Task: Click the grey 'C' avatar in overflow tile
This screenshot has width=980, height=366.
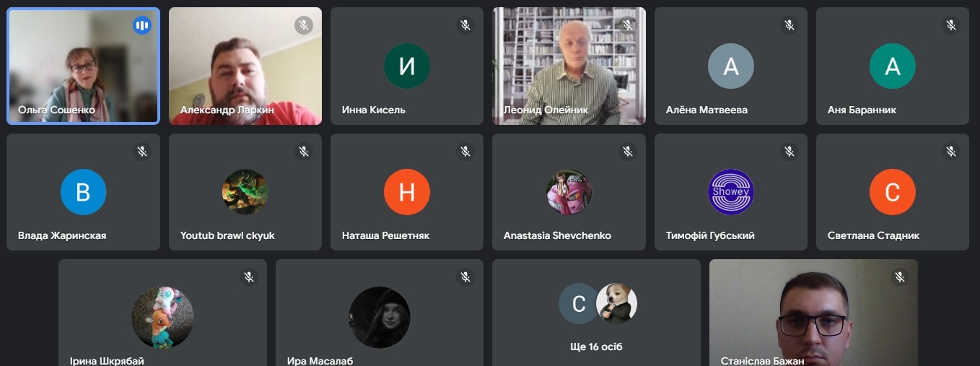Action: tap(579, 303)
